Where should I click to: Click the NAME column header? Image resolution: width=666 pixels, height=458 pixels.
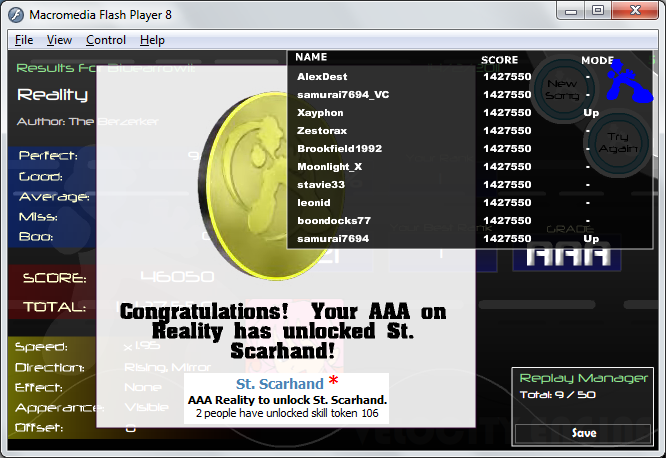point(311,58)
